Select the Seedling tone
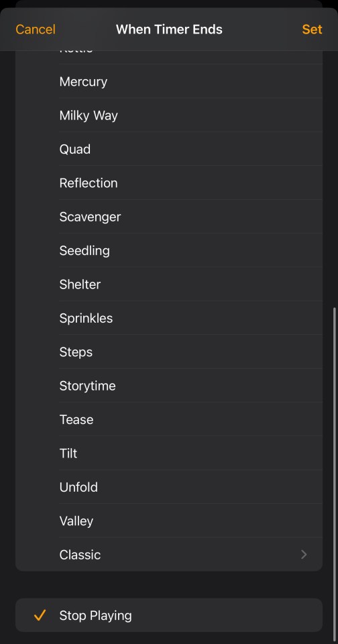Viewport: 338px width, 644px height. [169, 250]
